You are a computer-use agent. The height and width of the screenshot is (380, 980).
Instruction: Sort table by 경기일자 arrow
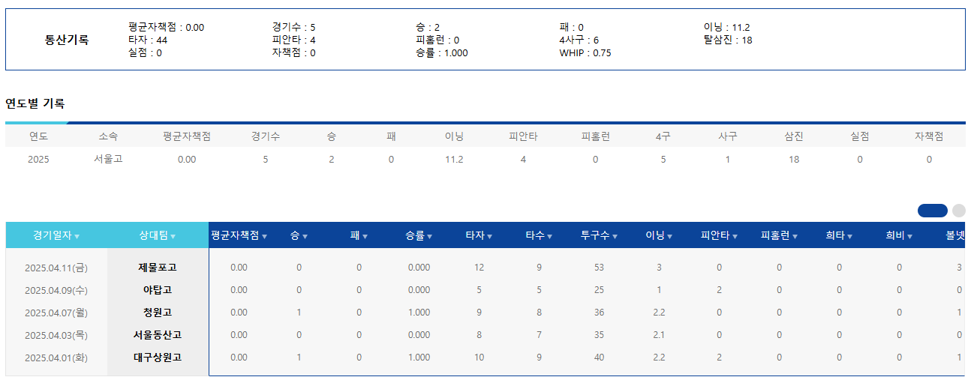point(77,236)
